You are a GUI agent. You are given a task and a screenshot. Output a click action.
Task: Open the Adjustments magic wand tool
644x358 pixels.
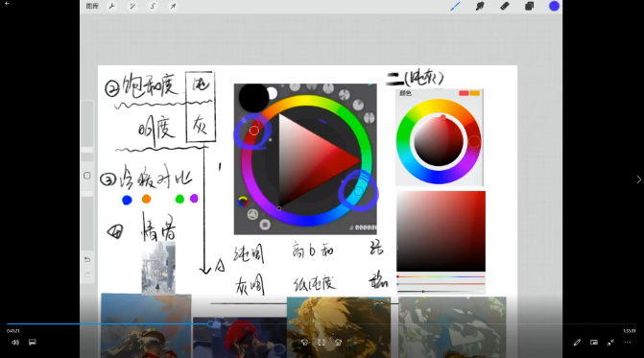[x=132, y=6]
